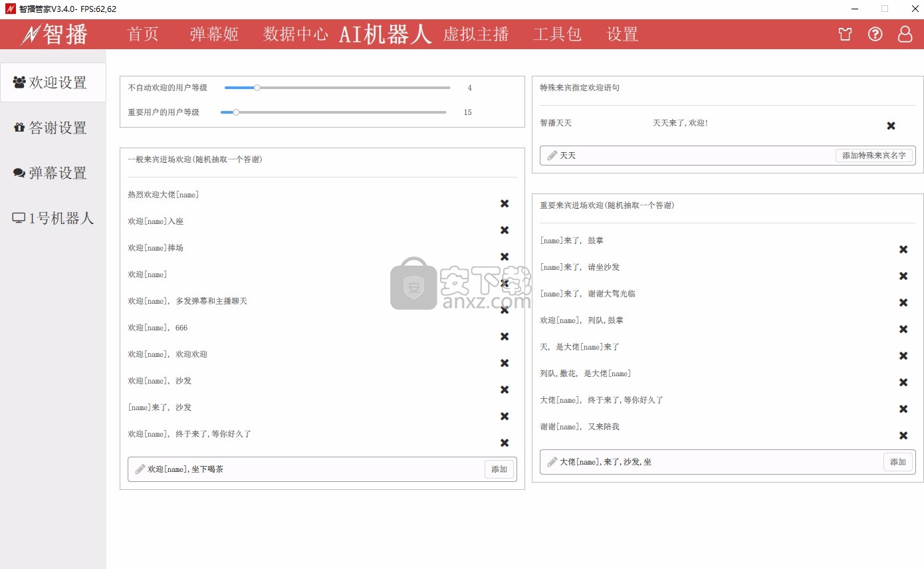The image size is (924, 569).
Task: Click the 添加特殊来宾名字 button
Action: (x=874, y=156)
